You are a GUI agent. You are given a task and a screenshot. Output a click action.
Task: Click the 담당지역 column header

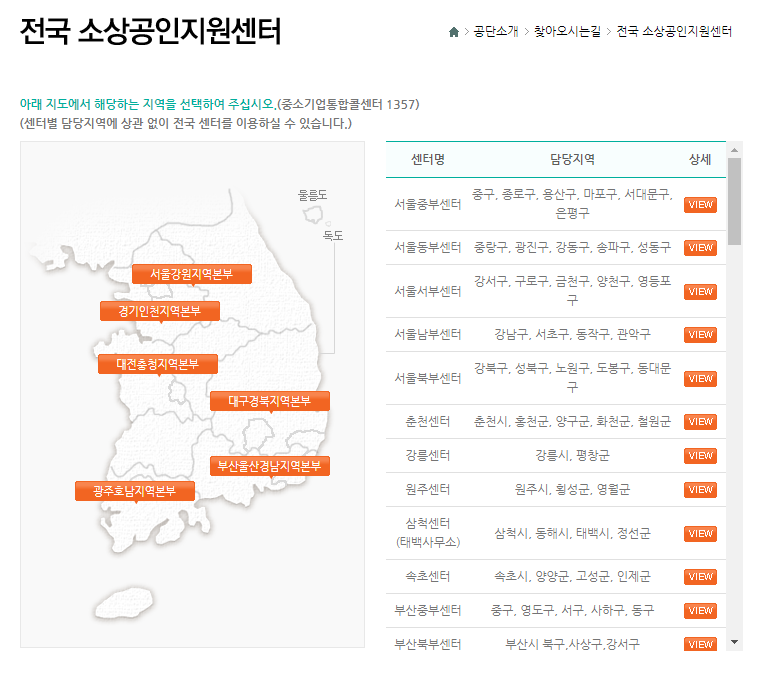pos(572,159)
